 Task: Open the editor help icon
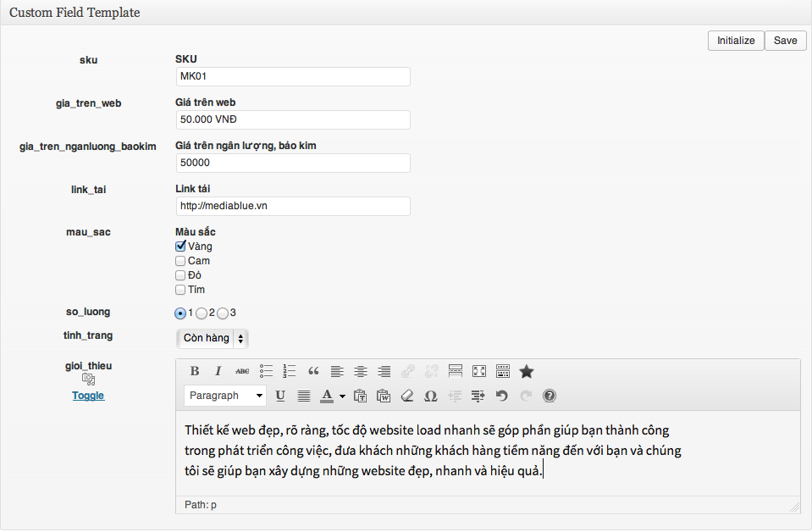[550, 396]
